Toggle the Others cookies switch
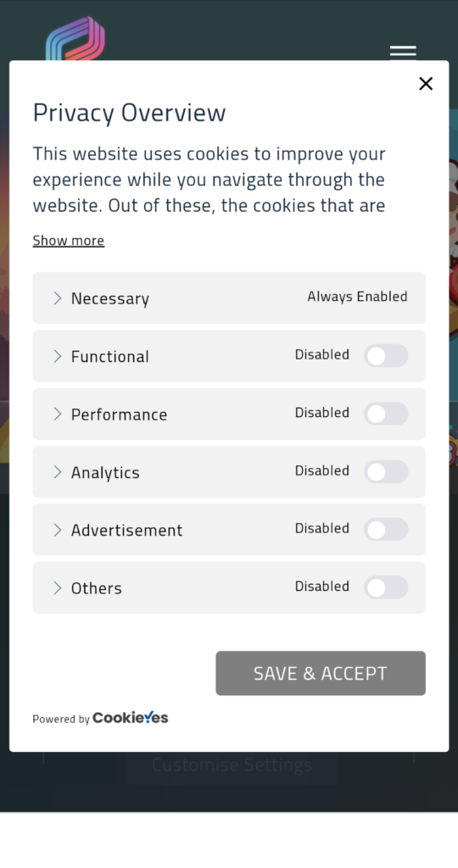 386,587
